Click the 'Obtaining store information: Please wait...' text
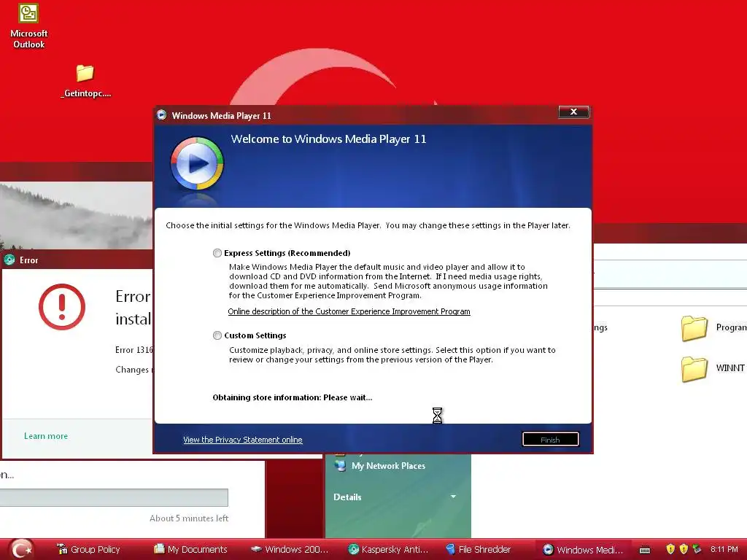The width and height of the screenshot is (747, 560). [x=293, y=397]
